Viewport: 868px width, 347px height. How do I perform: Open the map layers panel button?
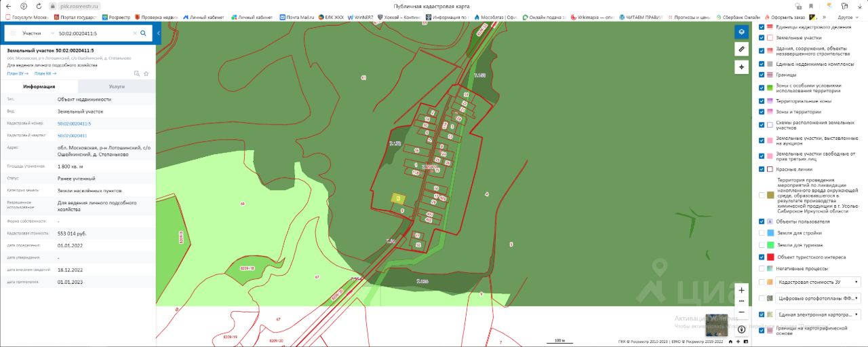742,31
